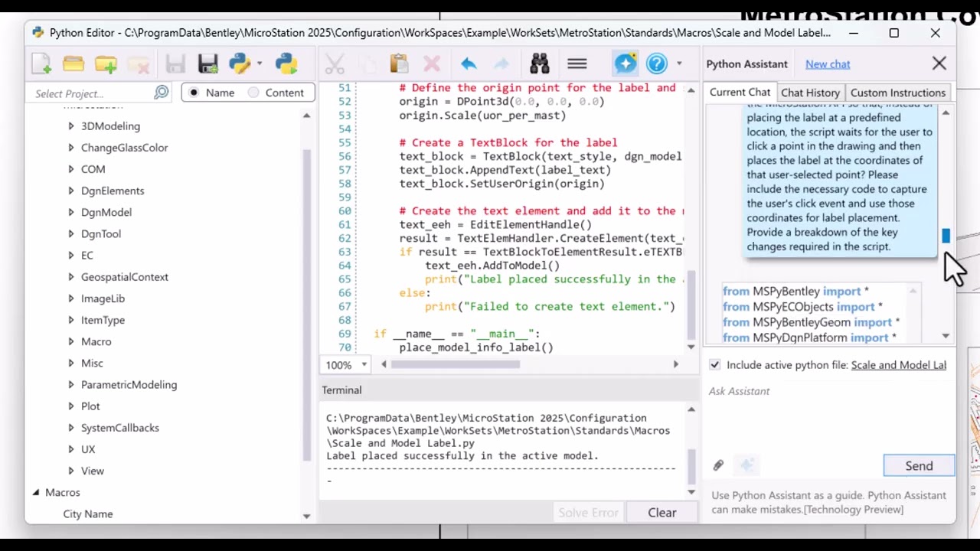This screenshot has width=980, height=551.
Task: Click the Run Python script icon
Action: (286, 64)
